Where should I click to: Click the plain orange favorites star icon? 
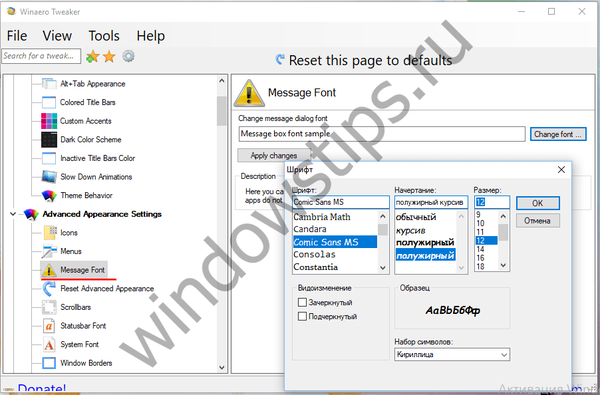click(x=109, y=57)
